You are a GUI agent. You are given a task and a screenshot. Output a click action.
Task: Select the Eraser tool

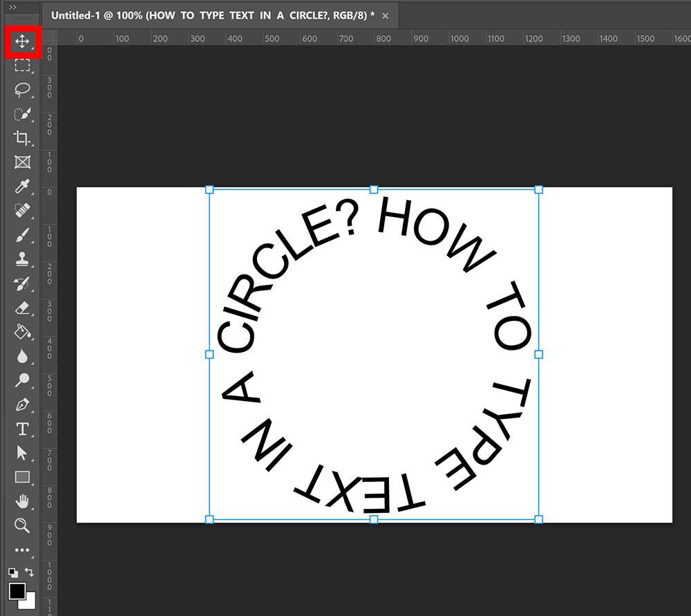tap(22, 308)
